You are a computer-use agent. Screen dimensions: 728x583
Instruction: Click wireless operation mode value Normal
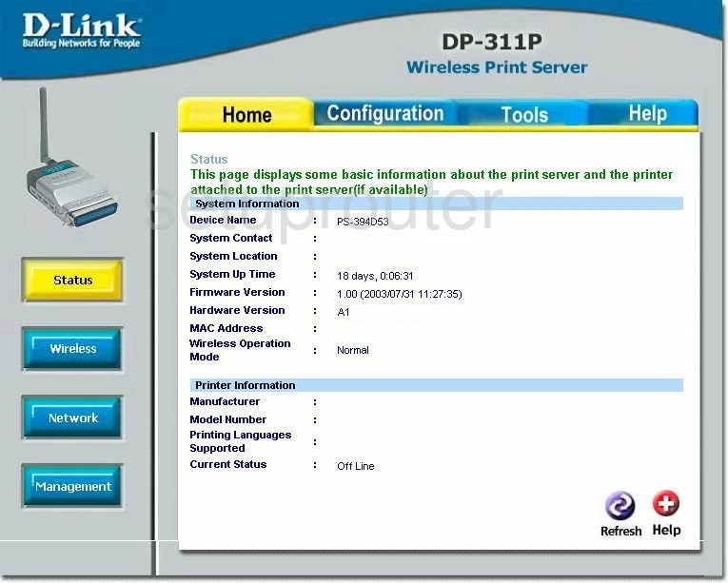point(353,350)
